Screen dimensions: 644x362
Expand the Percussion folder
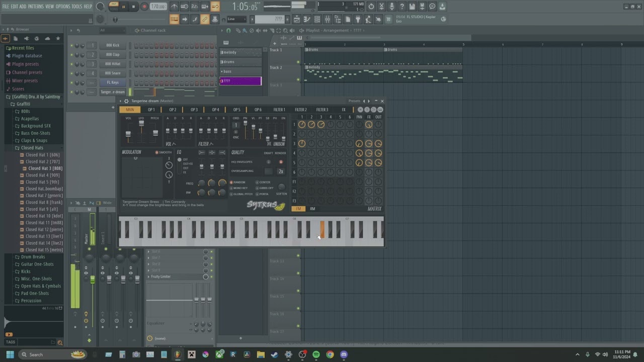coord(31,301)
